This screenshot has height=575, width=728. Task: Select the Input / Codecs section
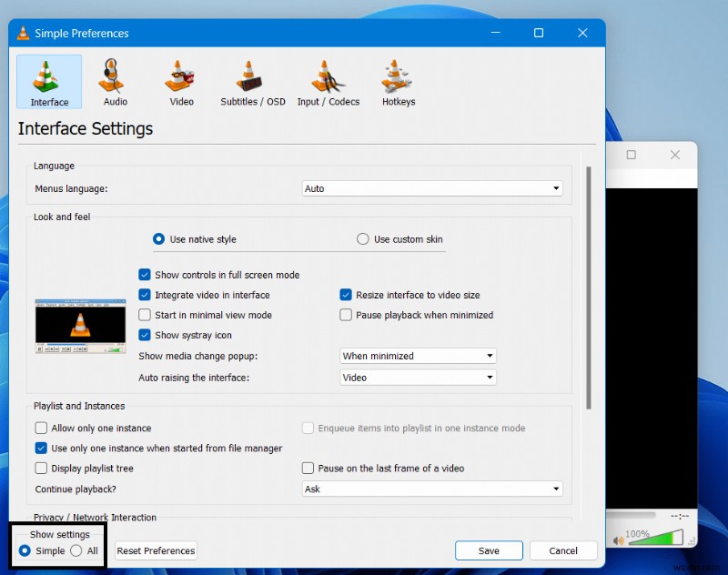click(328, 81)
